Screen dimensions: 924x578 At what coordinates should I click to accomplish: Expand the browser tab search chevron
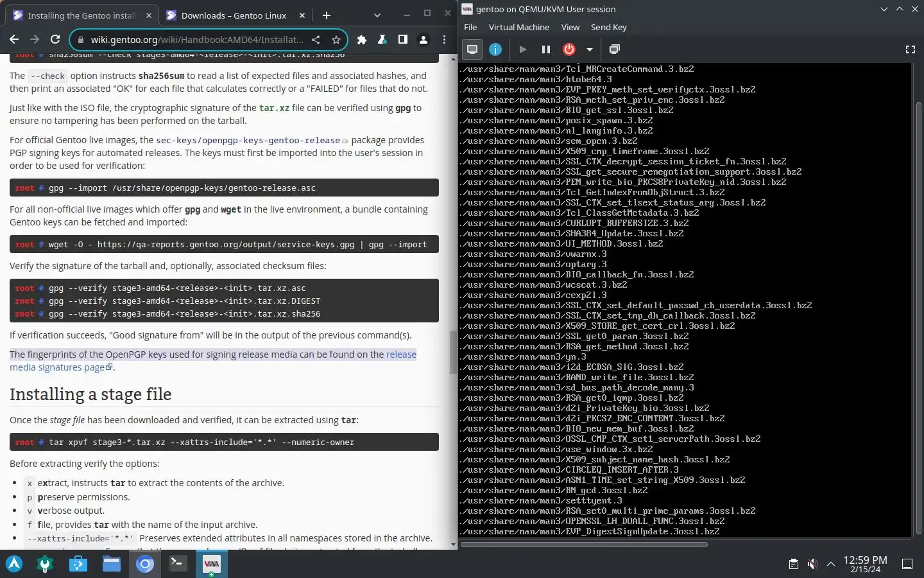(377, 15)
